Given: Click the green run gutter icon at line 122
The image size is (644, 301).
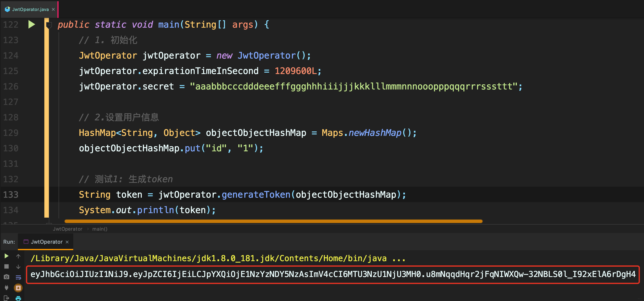Looking at the screenshot, I should 32,24.
